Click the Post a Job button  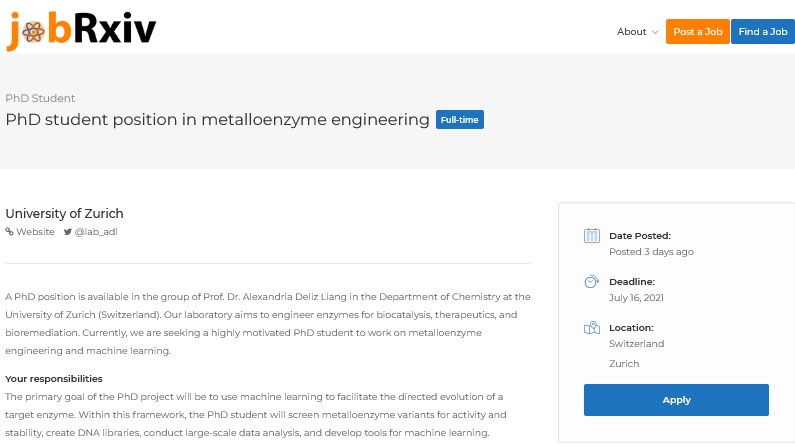pyautogui.click(x=698, y=31)
